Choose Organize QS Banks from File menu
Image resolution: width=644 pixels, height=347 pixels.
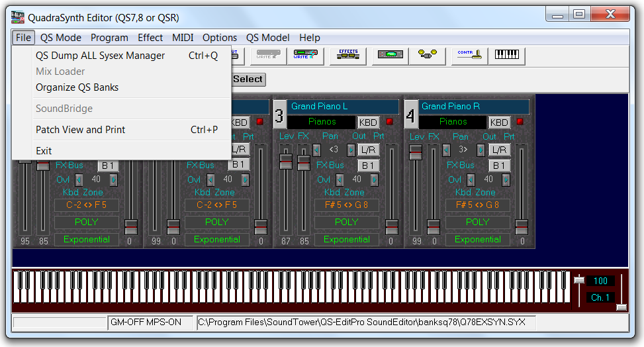(77, 87)
